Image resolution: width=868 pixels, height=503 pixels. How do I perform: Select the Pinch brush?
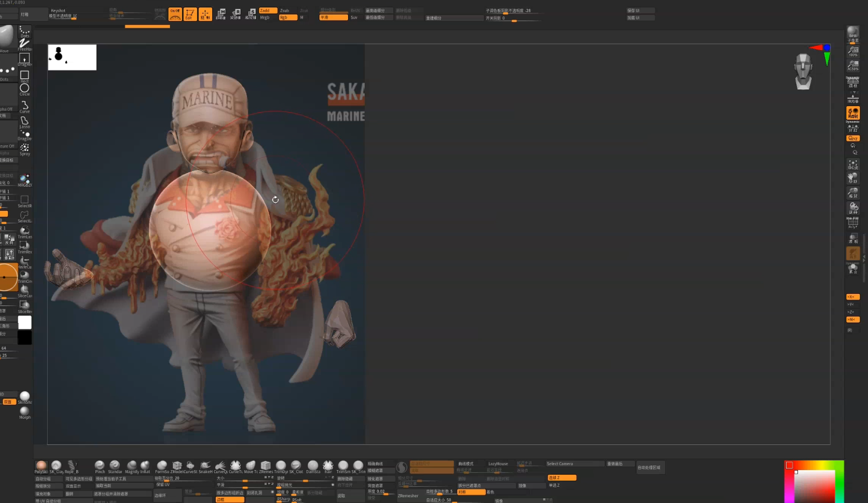tap(99, 466)
